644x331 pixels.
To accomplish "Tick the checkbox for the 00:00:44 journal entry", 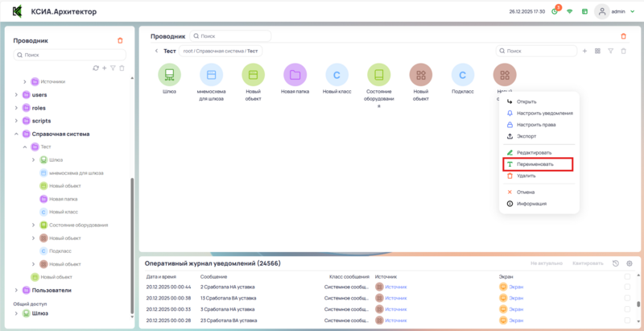I will click(627, 286).
